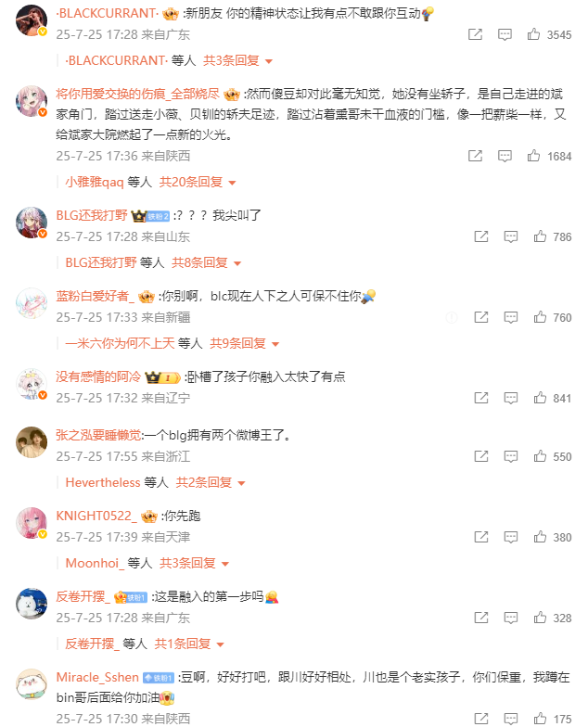Share Miracle_Sshen's comment
588x727 pixels.
pos(481,719)
